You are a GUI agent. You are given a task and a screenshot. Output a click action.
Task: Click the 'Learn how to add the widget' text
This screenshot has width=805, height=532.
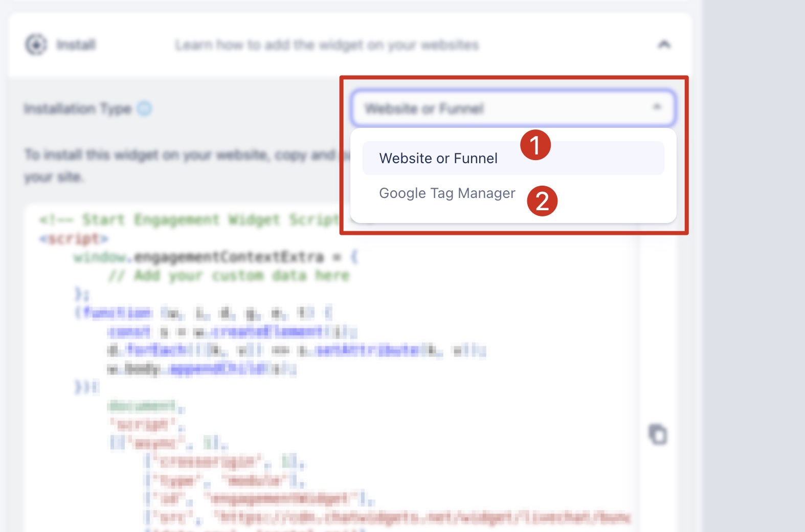pyautogui.click(x=327, y=45)
